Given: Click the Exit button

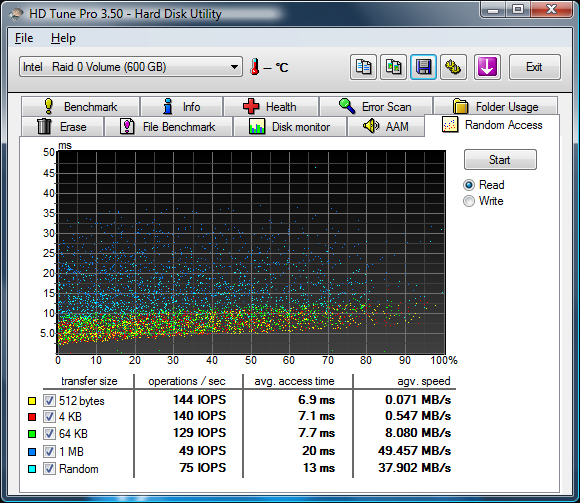Looking at the screenshot, I should pos(535,67).
